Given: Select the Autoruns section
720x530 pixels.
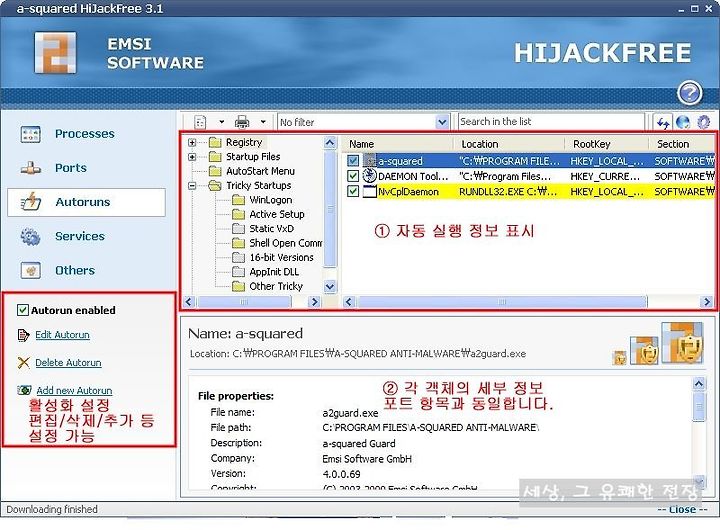Looking at the screenshot, I should tap(86, 202).
